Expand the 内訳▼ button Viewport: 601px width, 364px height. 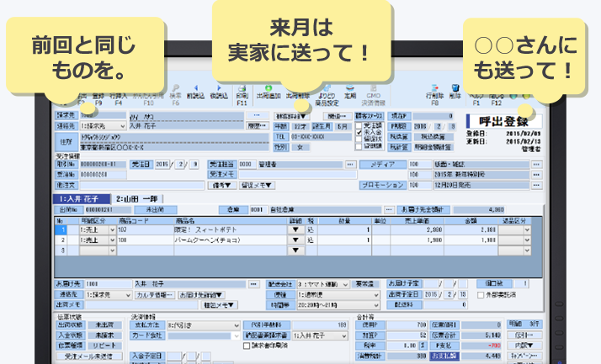pyautogui.click(x=524, y=346)
